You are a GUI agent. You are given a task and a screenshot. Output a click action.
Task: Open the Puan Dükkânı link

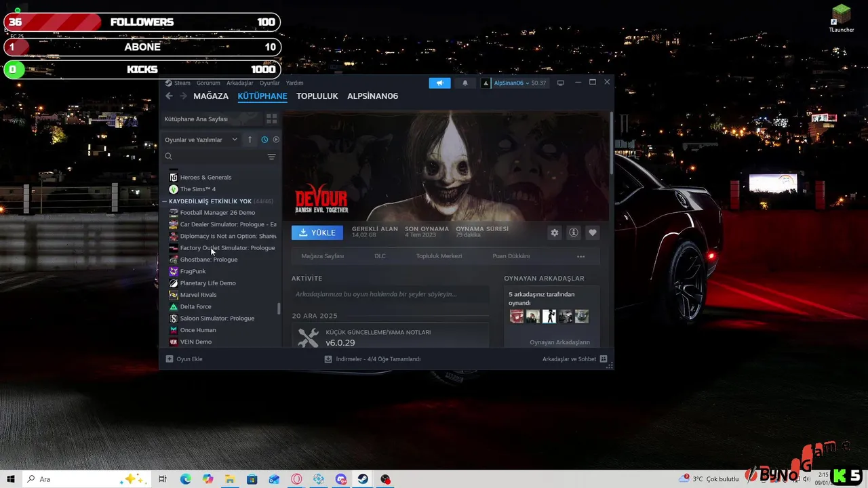[x=511, y=256]
